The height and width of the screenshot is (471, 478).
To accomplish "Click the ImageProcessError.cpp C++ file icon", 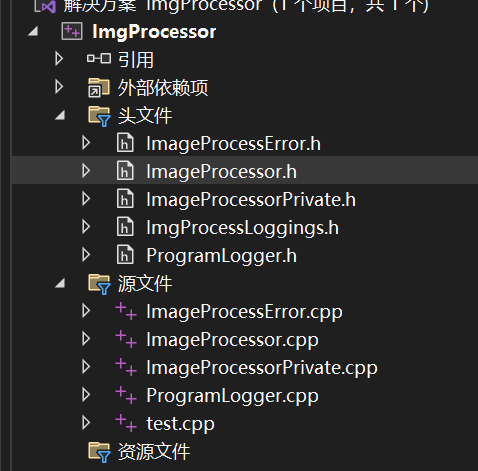I will (126, 311).
